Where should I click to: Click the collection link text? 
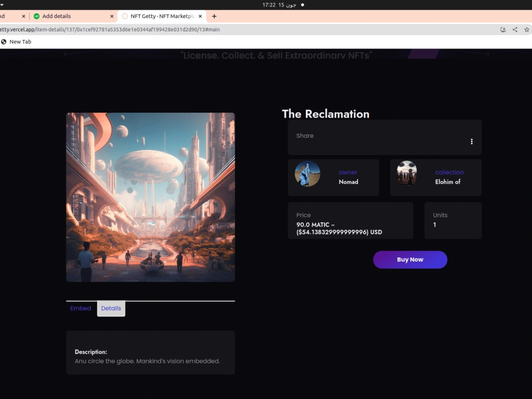(450, 172)
